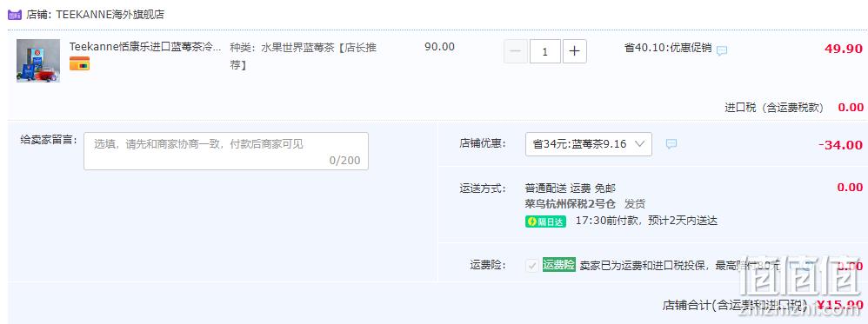Open the TEEKANNE海外旗舰店 store link

click(110, 15)
